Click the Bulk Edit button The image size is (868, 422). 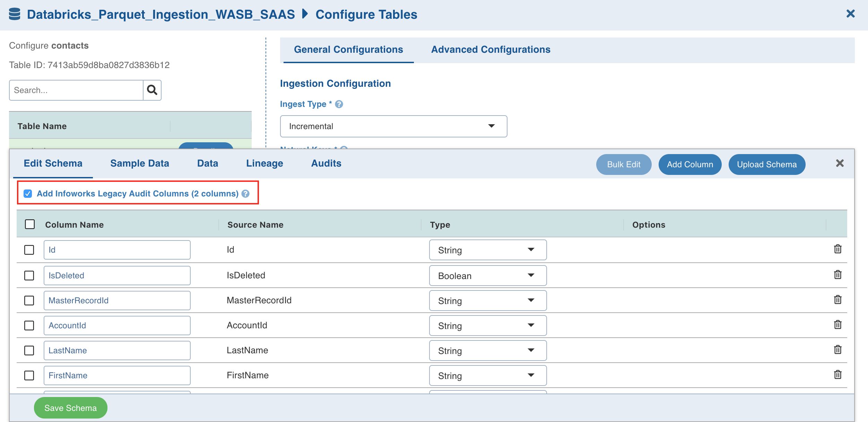point(624,164)
